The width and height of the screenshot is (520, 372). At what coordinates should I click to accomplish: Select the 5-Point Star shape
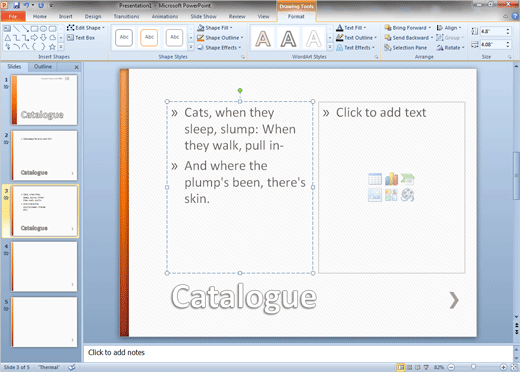52,47
